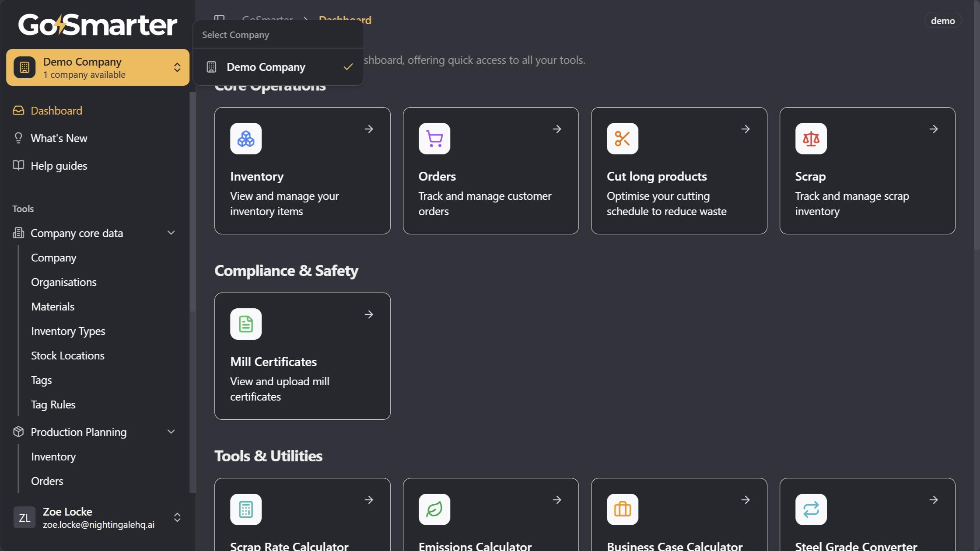Click the GoSmarter logo

(97, 24)
